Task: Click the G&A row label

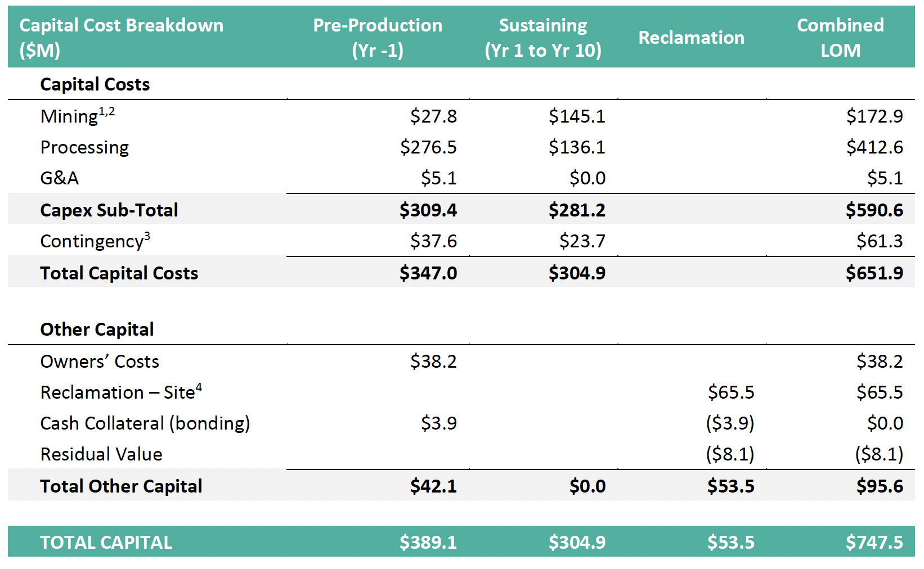Action: point(59,178)
